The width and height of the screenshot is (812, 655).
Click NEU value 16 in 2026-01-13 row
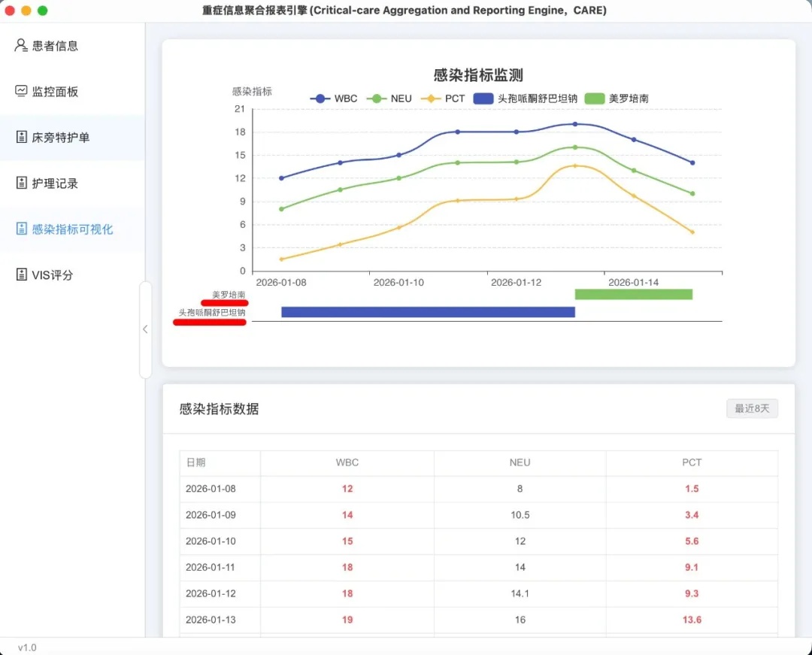click(520, 620)
